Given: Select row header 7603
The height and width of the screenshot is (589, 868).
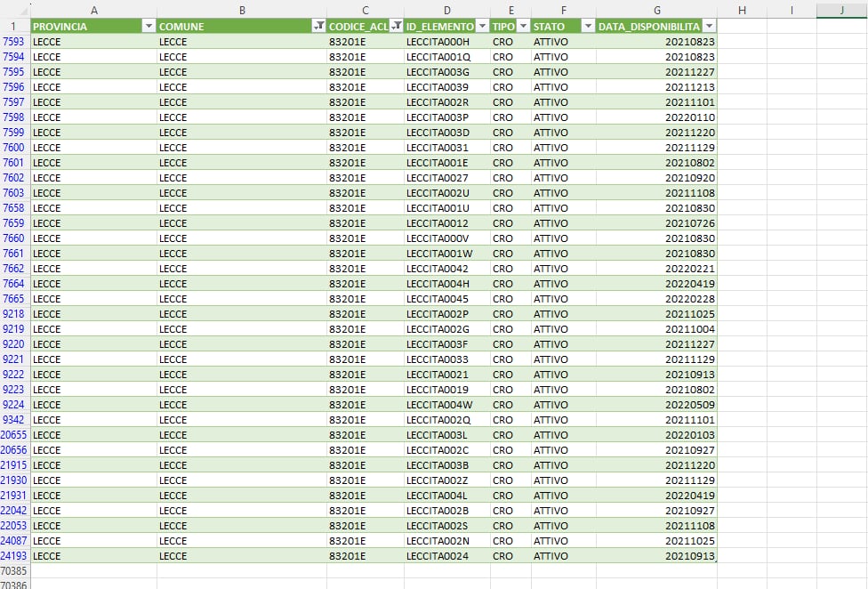Looking at the screenshot, I should 15,193.
